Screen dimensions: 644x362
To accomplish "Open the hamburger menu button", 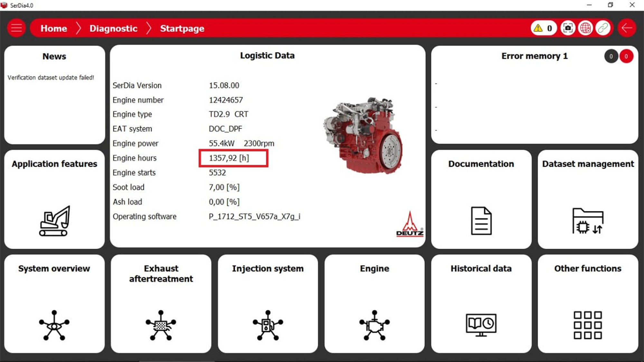I will (16, 28).
